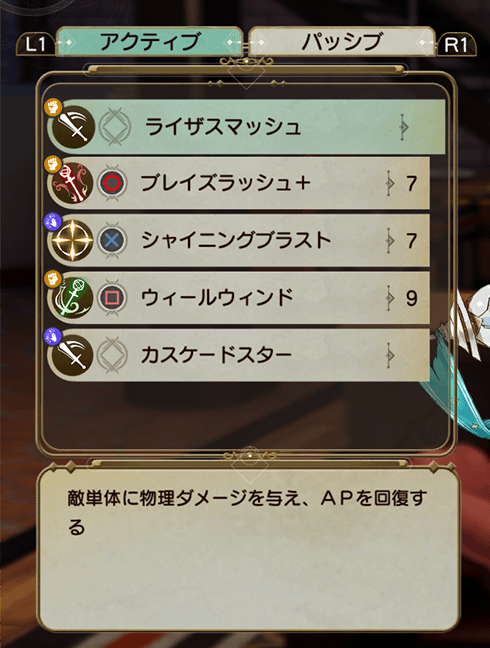Click the シャイニングブラスト golden star icon
Image resolution: width=490 pixels, height=648 pixels.
73,240
